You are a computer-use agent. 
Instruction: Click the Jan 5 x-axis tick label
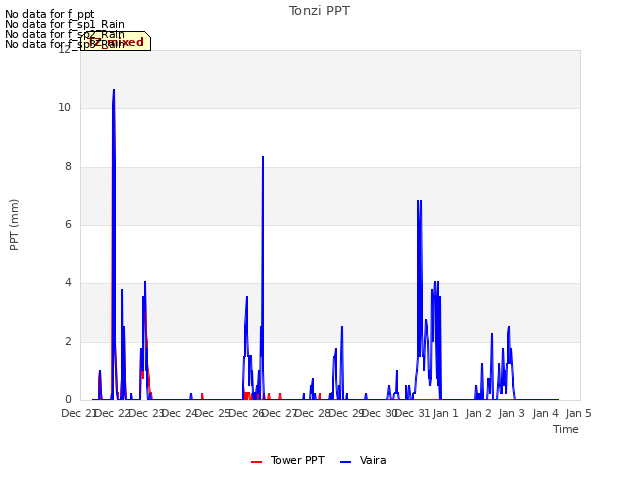pyautogui.click(x=578, y=413)
